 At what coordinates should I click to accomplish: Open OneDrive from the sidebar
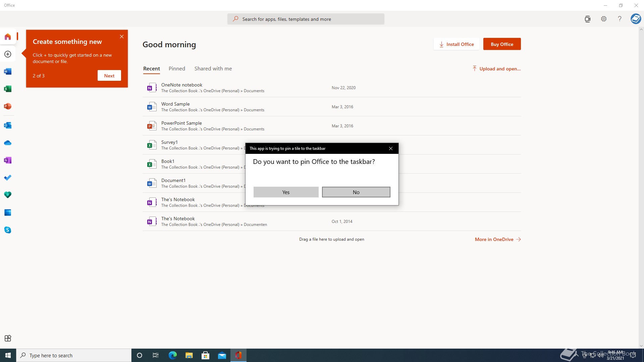click(8, 143)
